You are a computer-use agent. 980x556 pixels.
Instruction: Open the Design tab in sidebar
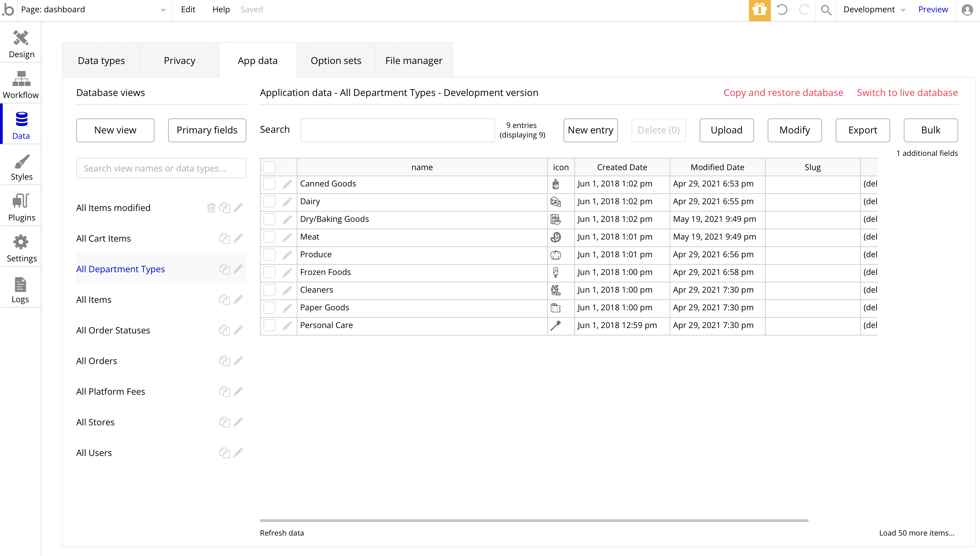[21, 44]
